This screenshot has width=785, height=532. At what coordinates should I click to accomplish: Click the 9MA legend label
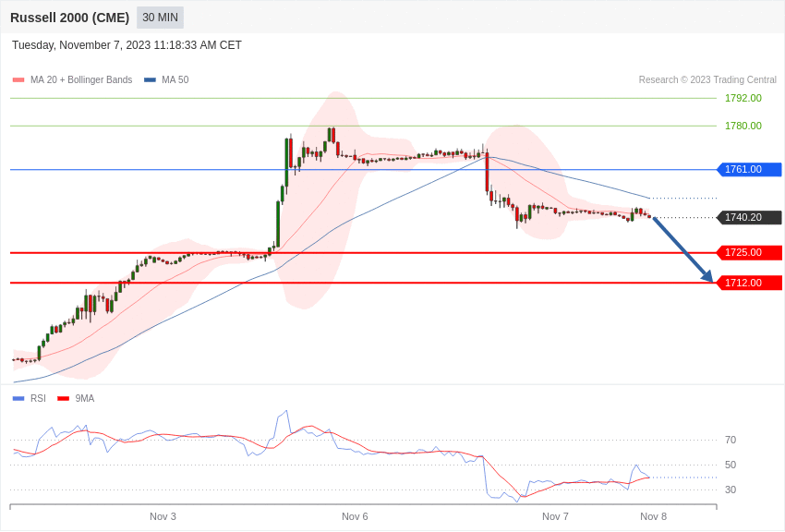pos(85,398)
